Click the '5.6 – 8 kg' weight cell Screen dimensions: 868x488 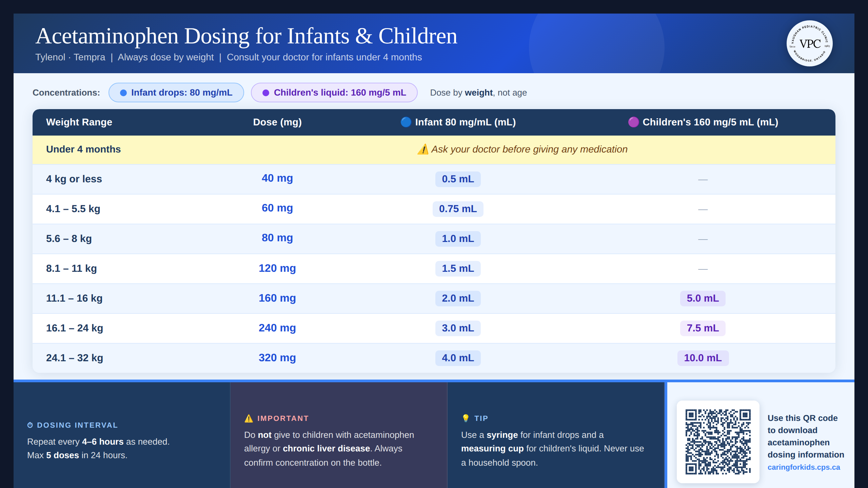pos(69,239)
